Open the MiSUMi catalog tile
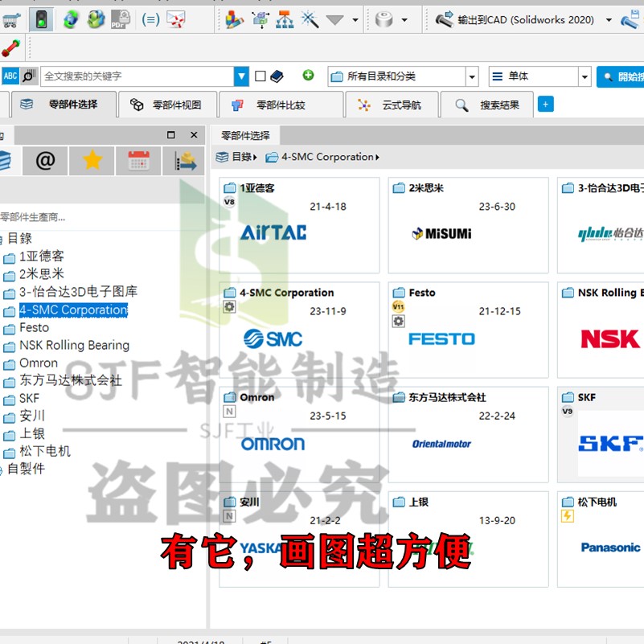This screenshot has height=644, width=644. 468,225
